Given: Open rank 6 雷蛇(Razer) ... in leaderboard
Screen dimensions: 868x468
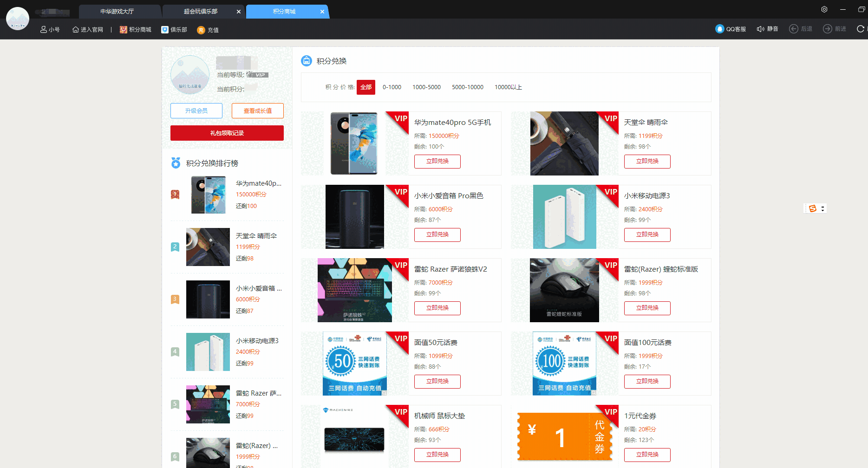Looking at the screenshot, I should point(227,453).
